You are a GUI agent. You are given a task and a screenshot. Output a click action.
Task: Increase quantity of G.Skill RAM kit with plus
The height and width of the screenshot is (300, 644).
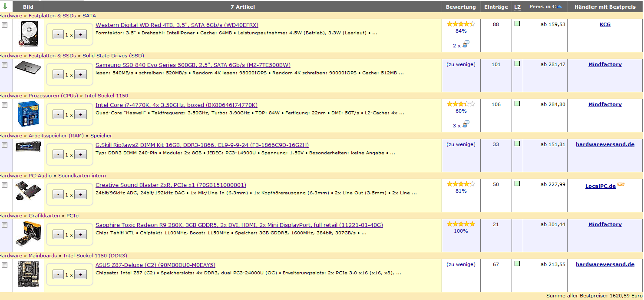(80, 155)
